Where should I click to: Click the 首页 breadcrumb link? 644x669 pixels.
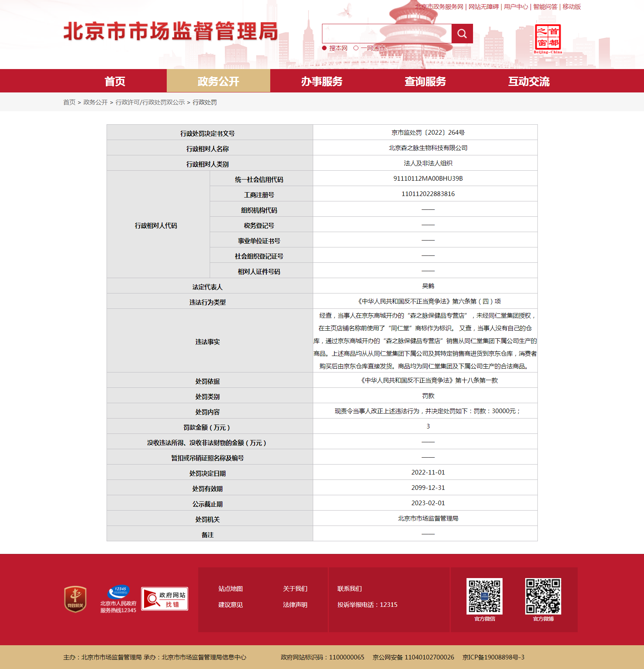[69, 102]
